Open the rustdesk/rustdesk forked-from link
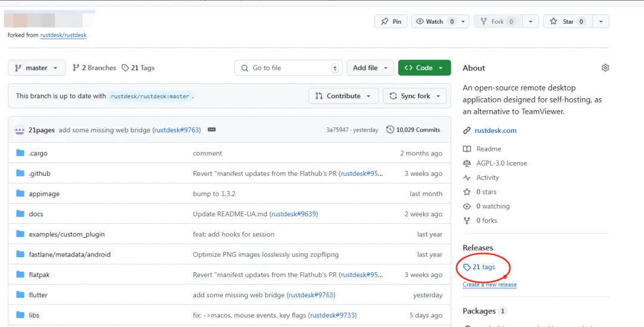This screenshot has height=327, width=644. coord(63,35)
